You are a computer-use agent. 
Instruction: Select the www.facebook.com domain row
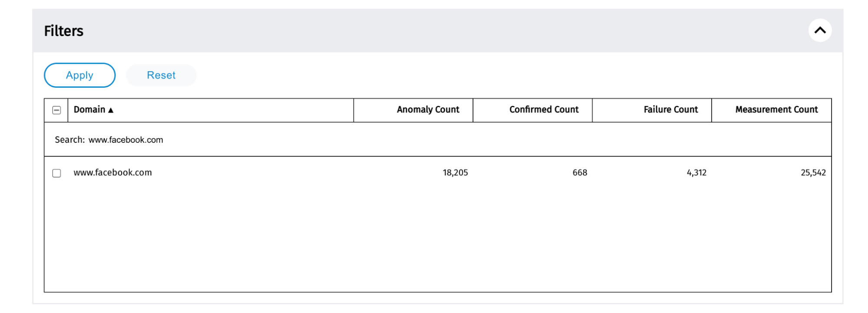tap(113, 173)
